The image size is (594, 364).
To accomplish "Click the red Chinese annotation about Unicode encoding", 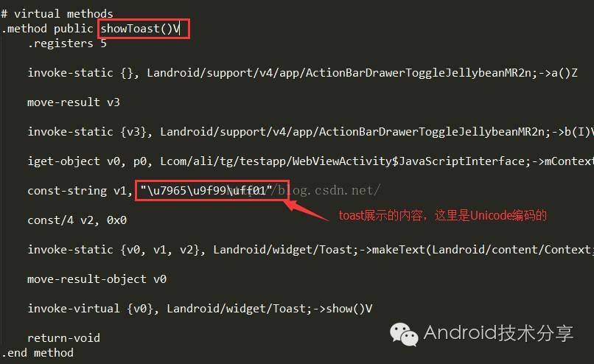I will [442, 215].
